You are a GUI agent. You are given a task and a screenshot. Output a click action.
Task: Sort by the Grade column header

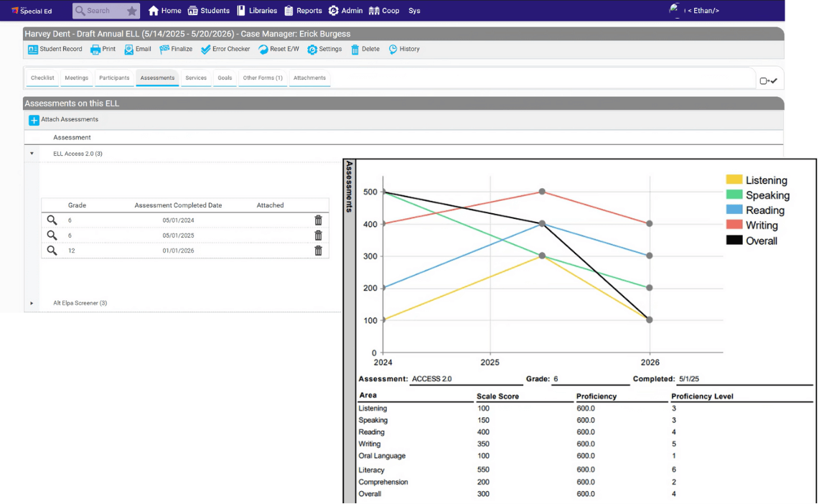(77, 205)
